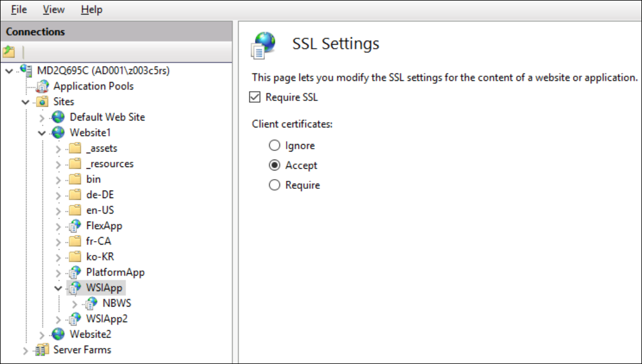Screen dimensions: 642x364
Task: Open the View menu
Action: pyautogui.click(x=53, y=10)
